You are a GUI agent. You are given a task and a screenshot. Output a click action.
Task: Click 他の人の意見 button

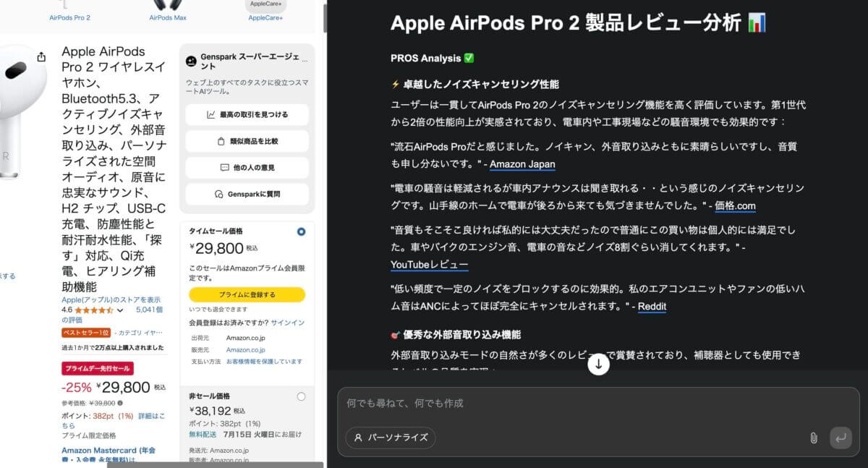point(247,167)
